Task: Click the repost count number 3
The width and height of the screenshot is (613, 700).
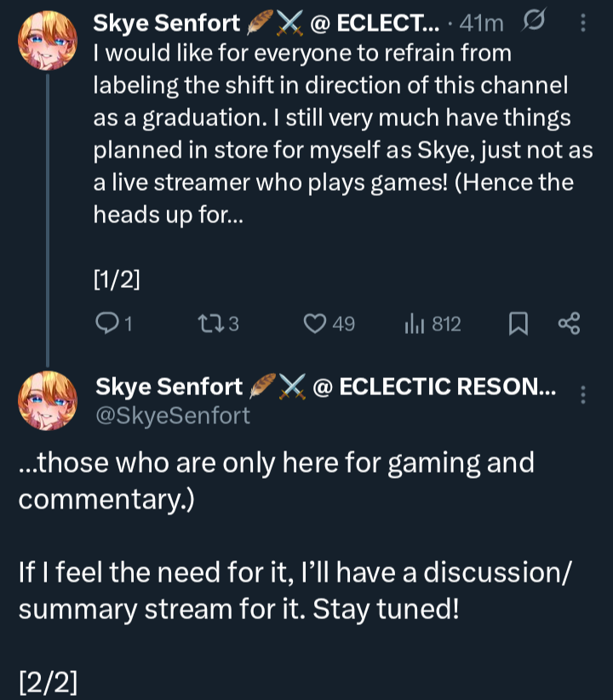Action: click(233, 324)
